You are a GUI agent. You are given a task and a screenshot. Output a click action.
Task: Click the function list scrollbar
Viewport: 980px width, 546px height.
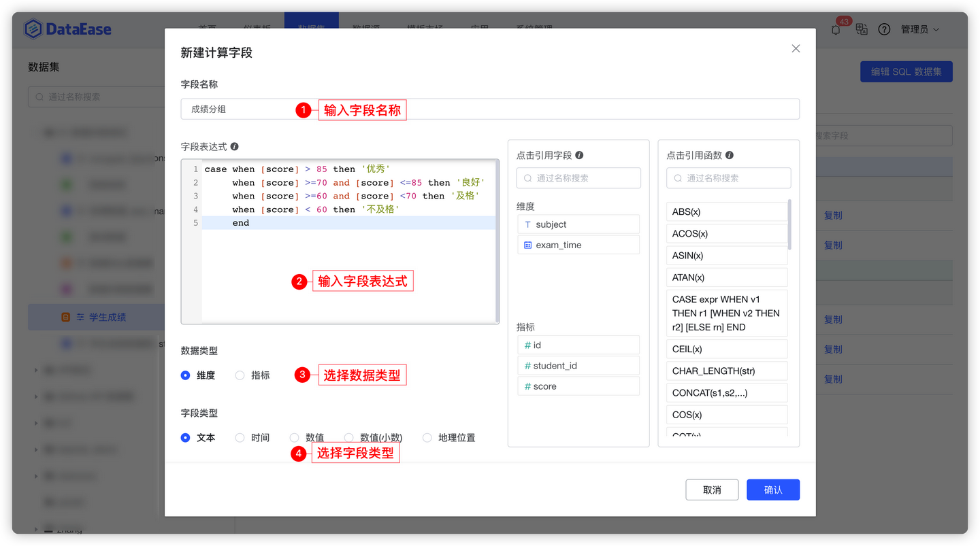click(789, 224)
